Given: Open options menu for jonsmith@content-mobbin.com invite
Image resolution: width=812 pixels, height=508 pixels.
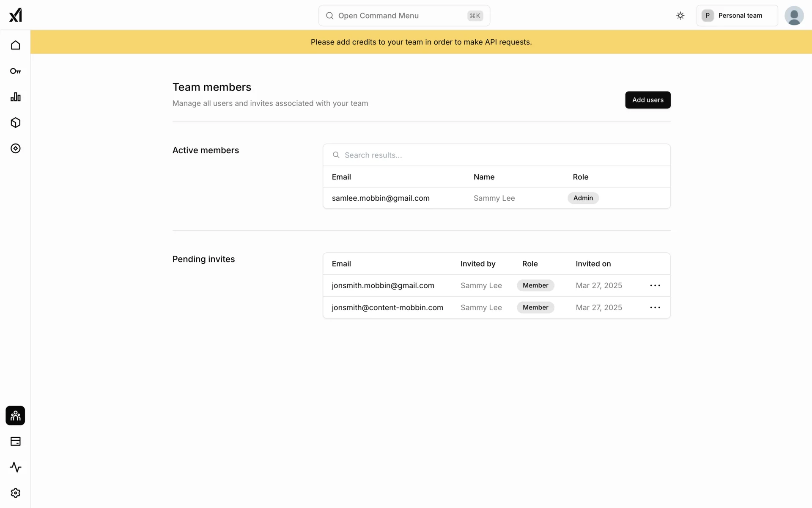Looking at the screenshot, I should coord(655,308).
